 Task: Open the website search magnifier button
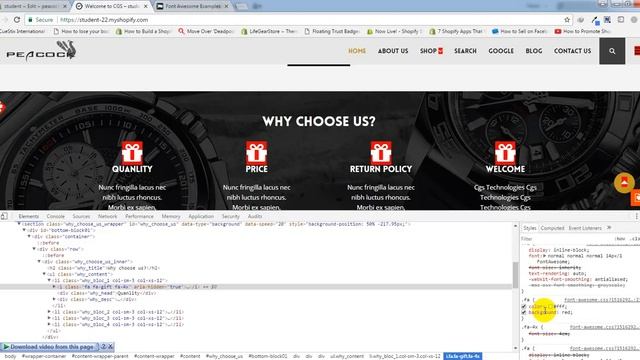pos(612,51)
